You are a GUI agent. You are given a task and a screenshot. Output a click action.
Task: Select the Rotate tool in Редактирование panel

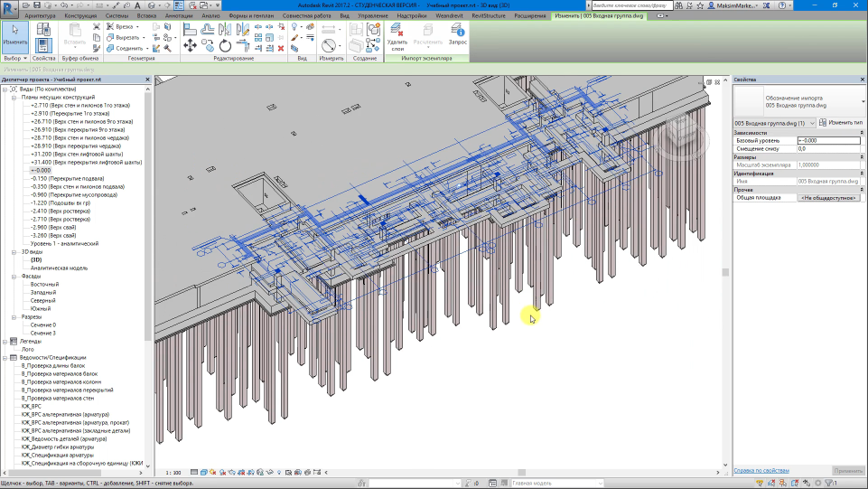(x=225, y=45)
